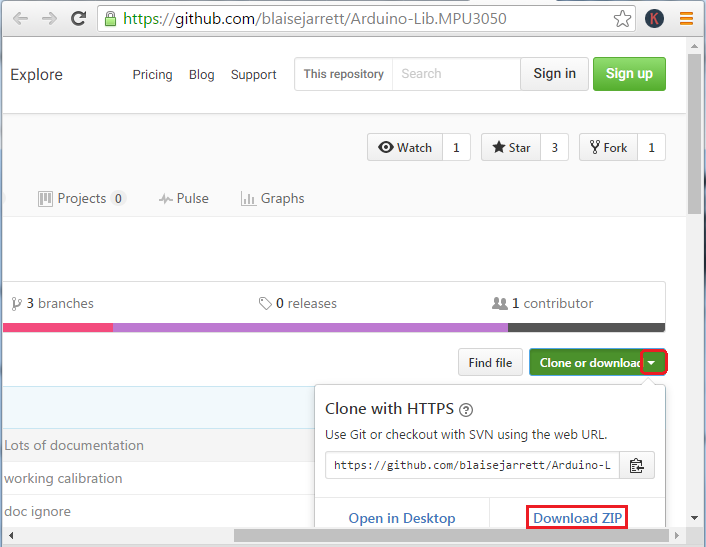Click the green padlock security icon
Screen dimensions: 706x547
point(110,18)
